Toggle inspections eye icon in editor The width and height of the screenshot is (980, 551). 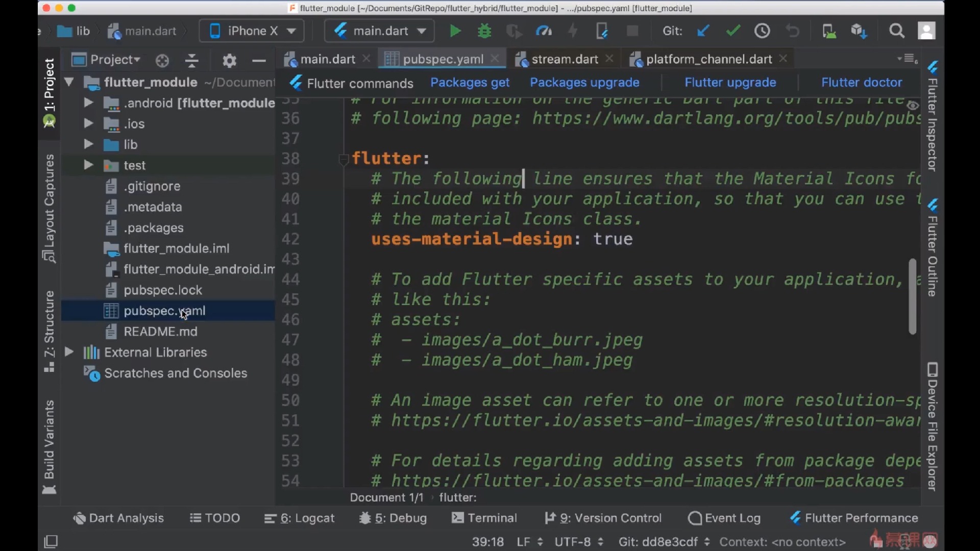tap(913, 106)
